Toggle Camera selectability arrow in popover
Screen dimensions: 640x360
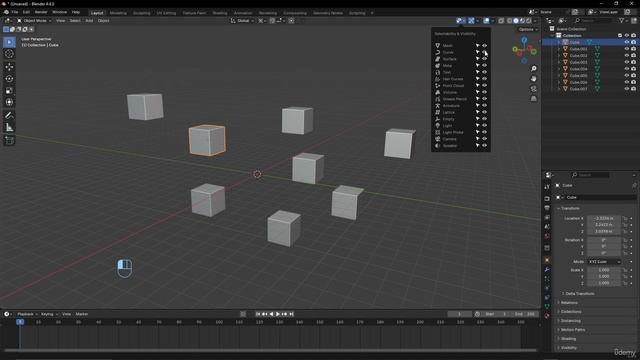(x=477, y=139)
